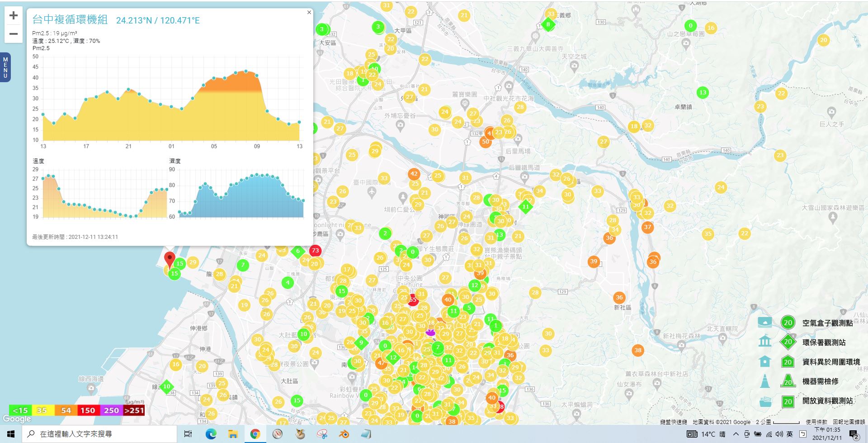
Task: Click the last updated timestamp text
Action: point(75,237)
